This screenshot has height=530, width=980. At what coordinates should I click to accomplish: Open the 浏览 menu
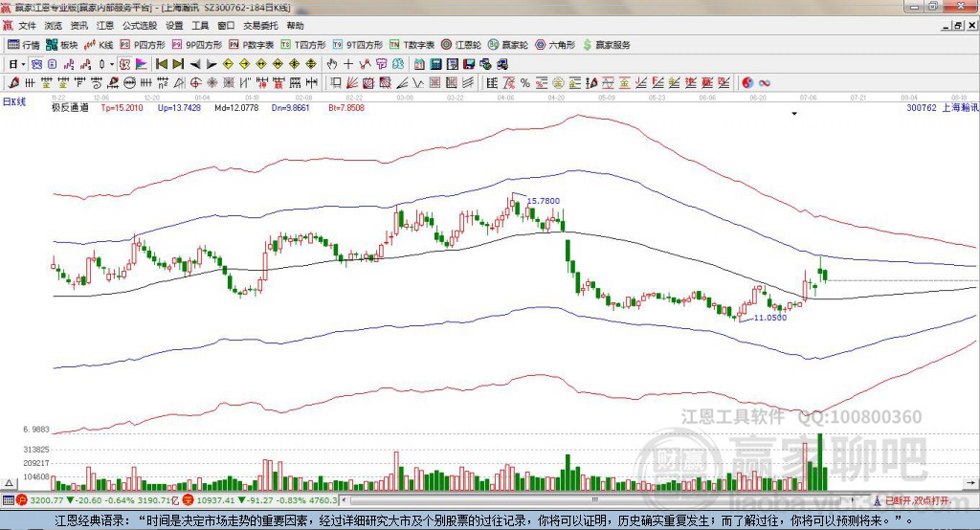[x=54, y=26]
